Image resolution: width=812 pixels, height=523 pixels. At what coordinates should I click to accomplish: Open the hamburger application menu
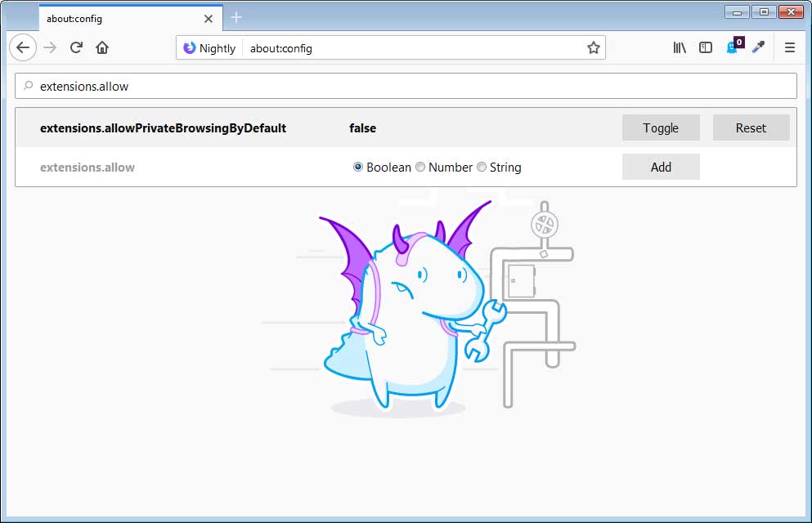(790, 47)
